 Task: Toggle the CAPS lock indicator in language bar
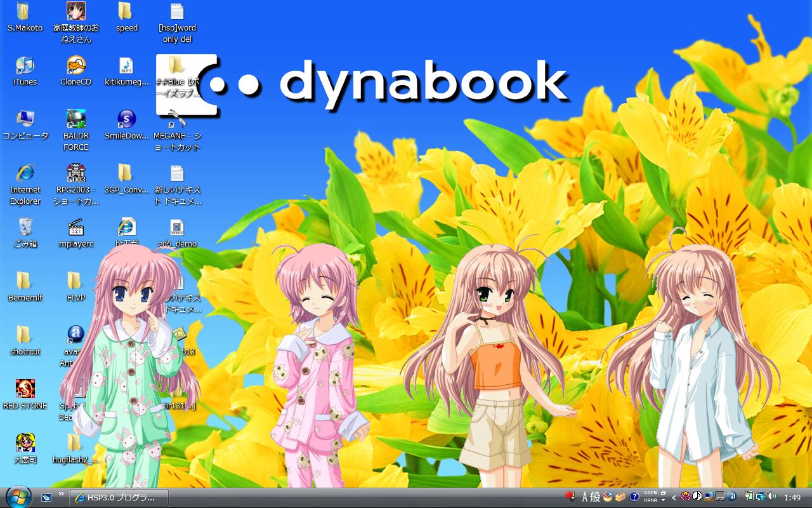point(650,493)
